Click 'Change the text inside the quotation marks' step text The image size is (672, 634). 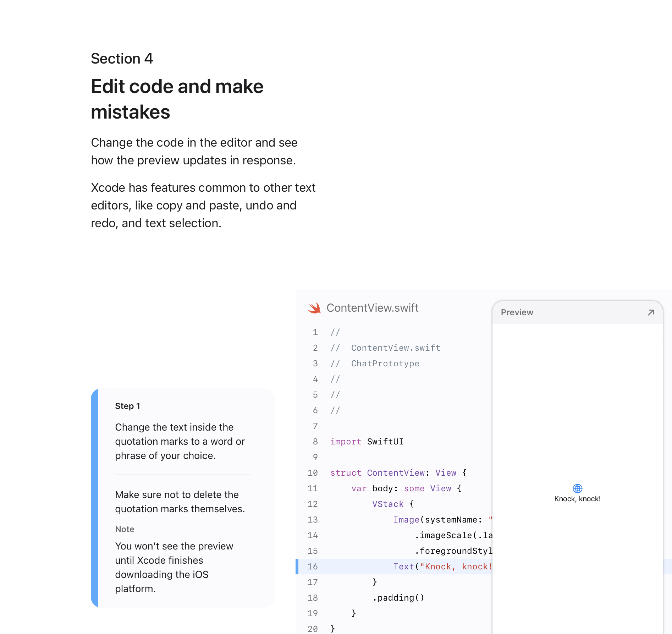point(180,441)
